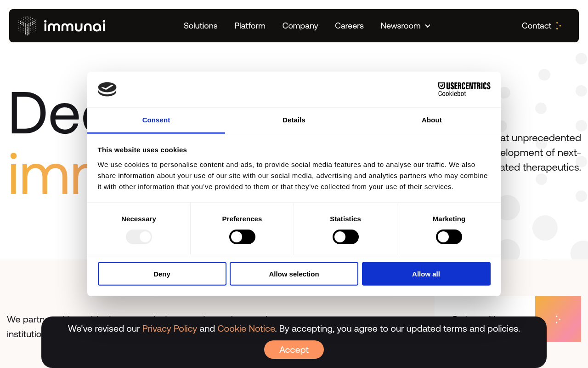The height and width of the screenshot is (368, 588).
Task: Enable the Statistics cookies toggle
Action: pos(345,237)
